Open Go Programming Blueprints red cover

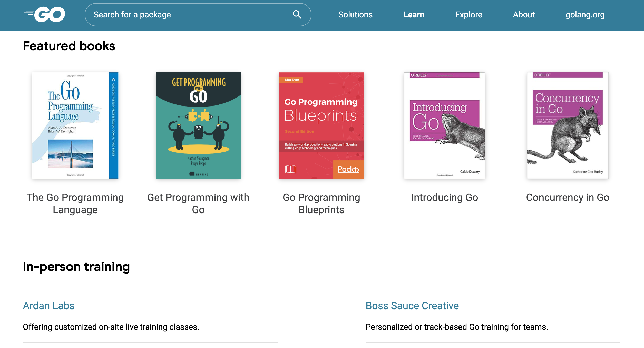tap(321, 125)
